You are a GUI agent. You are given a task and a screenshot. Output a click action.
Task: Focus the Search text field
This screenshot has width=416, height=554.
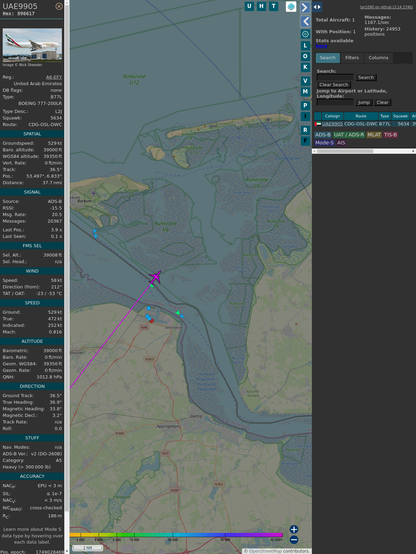[335, 77]
